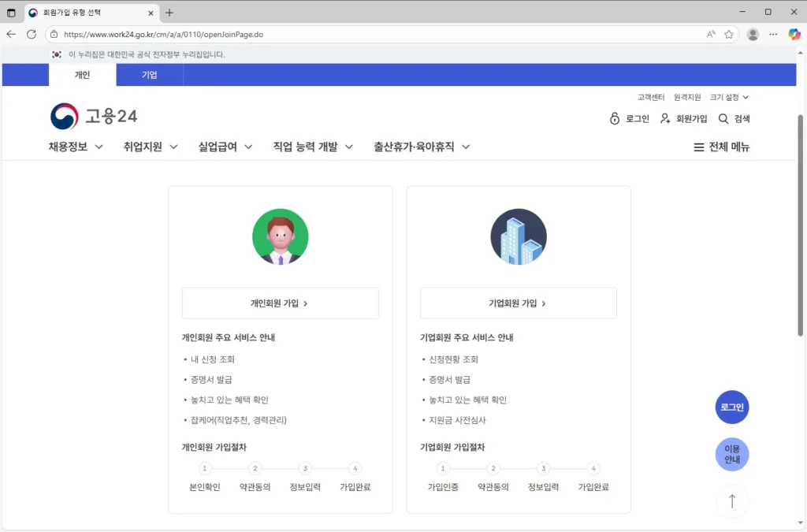
Task: Click the 이용안내 floating circle icon
Action: (731, 454)
